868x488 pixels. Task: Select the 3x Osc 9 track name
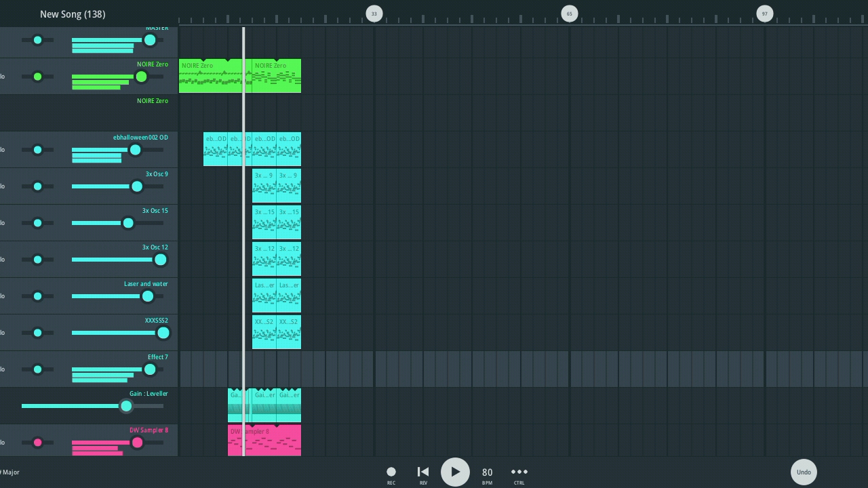[x=157, y=174]
